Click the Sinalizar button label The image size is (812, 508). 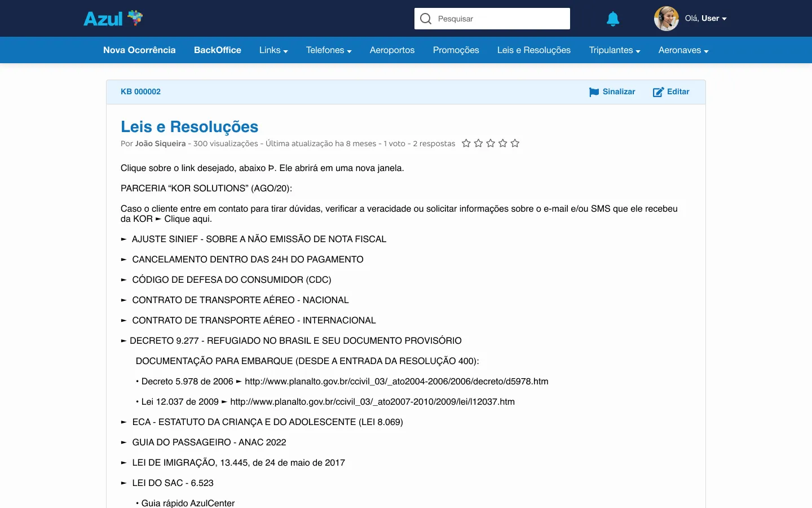point(619,92)
